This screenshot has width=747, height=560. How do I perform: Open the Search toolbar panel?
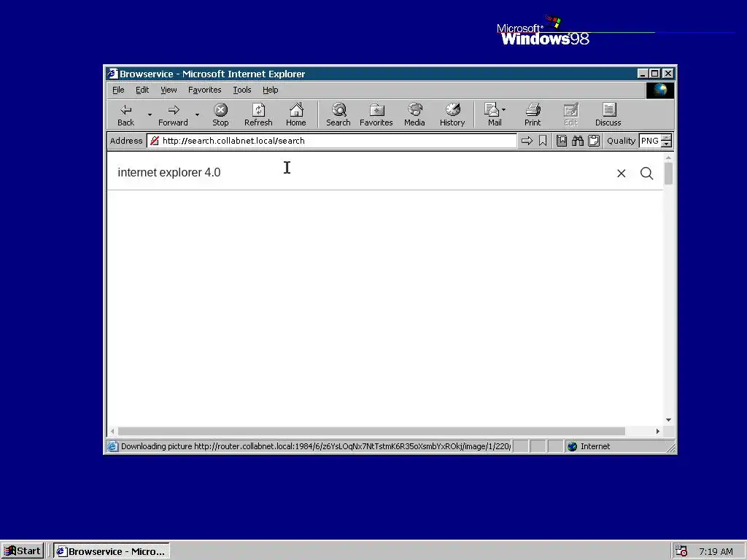click(x=338, y=114)
